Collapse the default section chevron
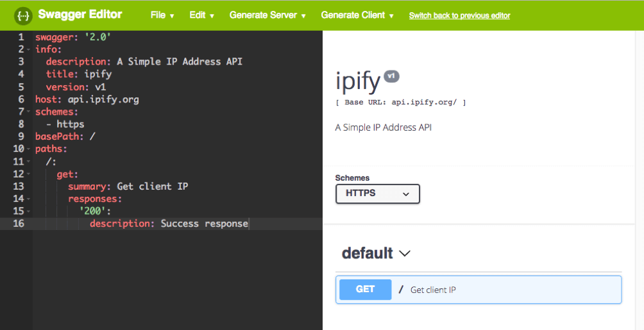644x330 pixels. 405,254
